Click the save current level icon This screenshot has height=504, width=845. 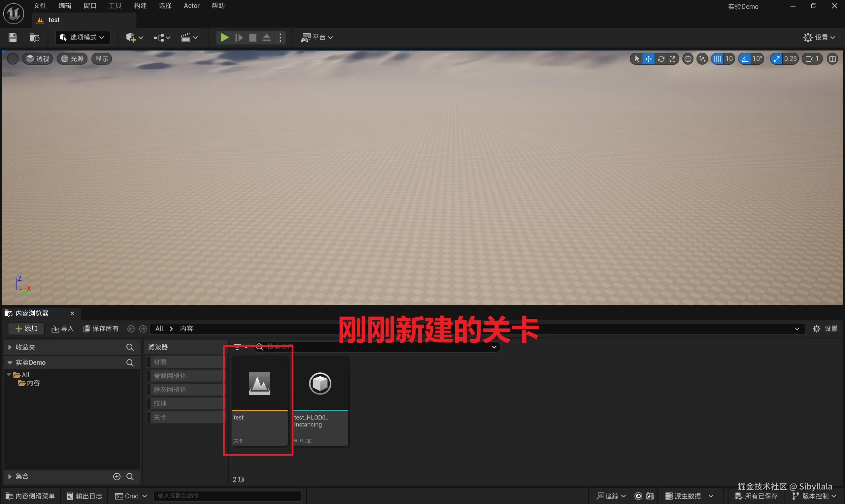click(x=13, y=37)
